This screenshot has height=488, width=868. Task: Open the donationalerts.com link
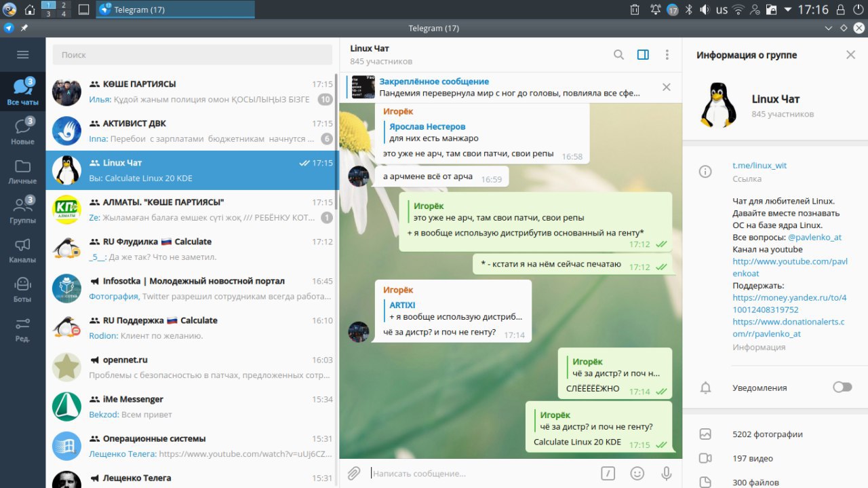point(789,328)
